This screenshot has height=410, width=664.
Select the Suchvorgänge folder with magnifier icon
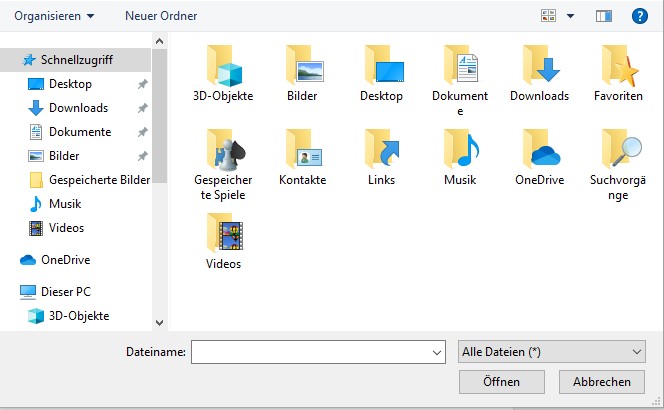tap(621, 149)
